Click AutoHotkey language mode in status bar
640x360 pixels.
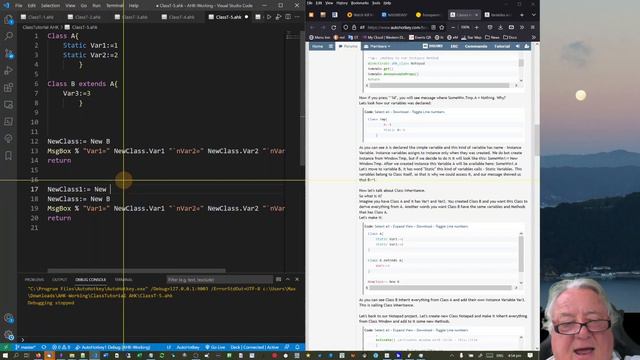(x=188, y=347)
